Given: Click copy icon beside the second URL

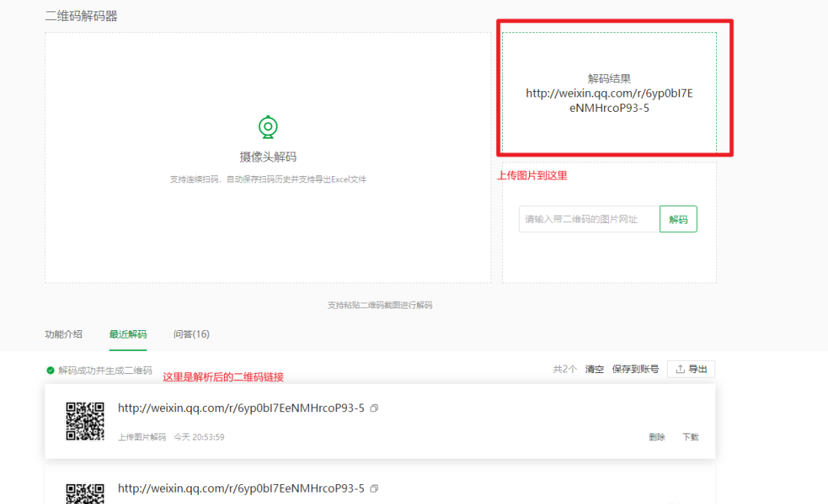Looking at the screenshot, I should 374,489.
